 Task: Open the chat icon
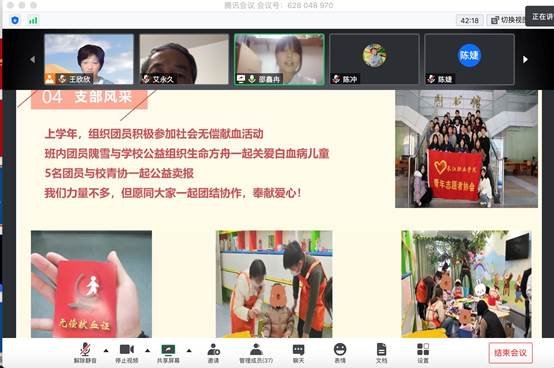coord(299,350)
